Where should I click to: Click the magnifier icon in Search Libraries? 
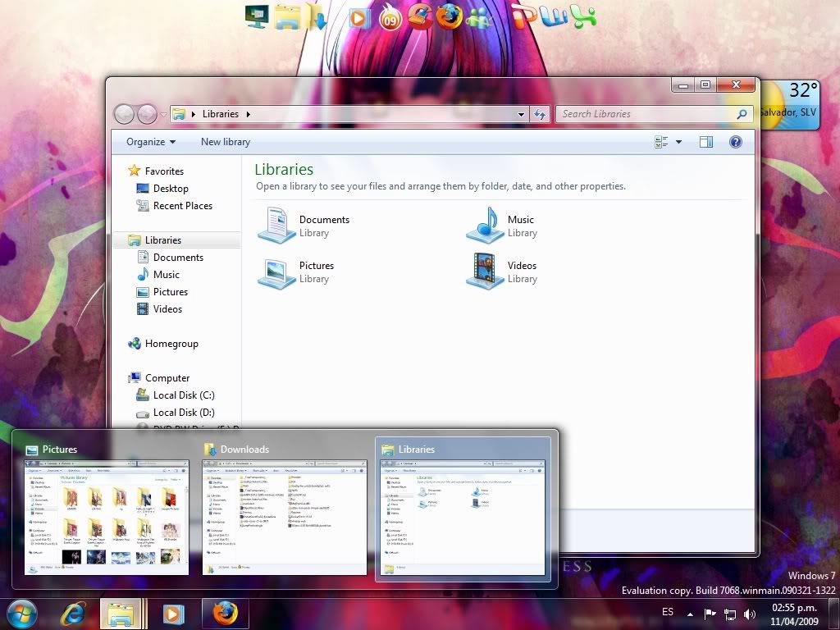click(742, 114)
